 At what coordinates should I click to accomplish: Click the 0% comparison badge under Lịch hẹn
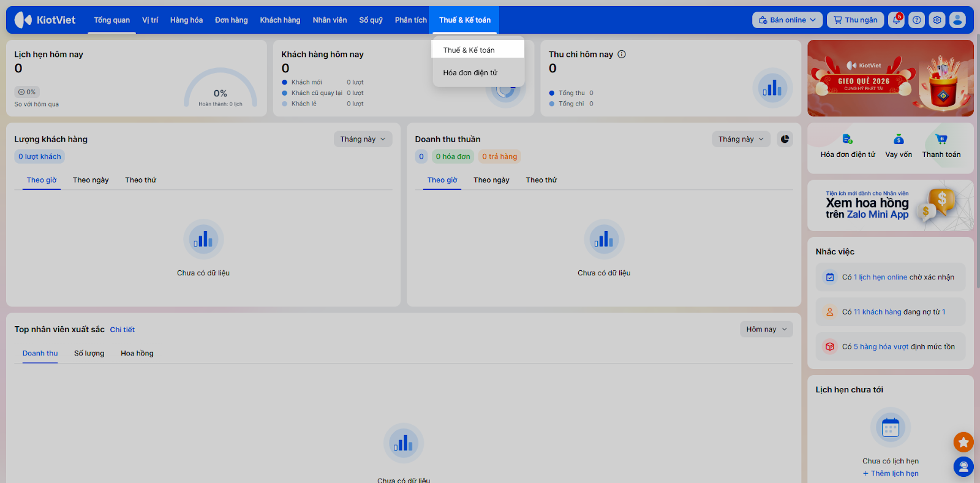[27, 92]
